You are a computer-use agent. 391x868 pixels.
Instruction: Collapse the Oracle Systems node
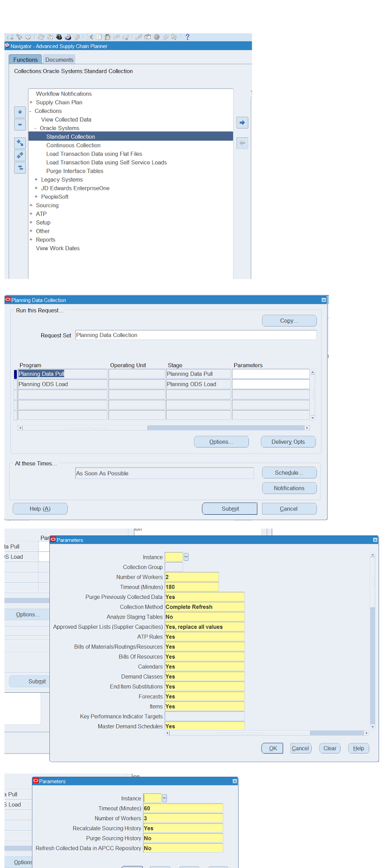click(36, 129)
